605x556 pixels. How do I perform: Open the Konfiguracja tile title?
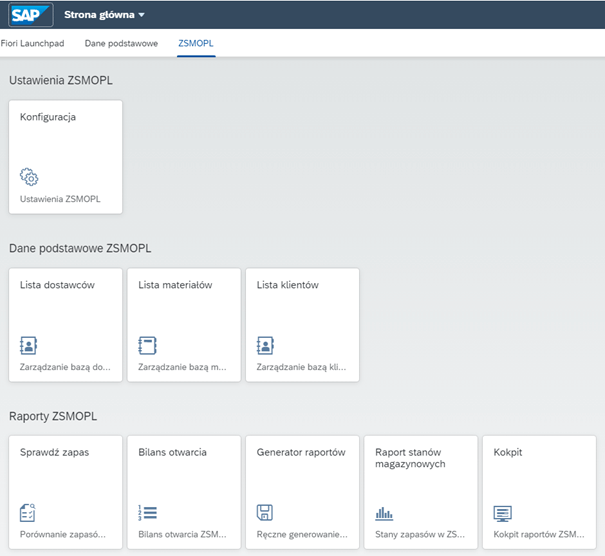point(48,117)
